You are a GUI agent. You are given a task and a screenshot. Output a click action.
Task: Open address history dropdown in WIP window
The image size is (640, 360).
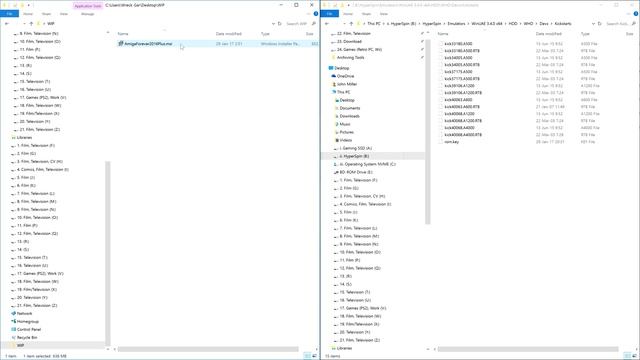click(273, 24)
